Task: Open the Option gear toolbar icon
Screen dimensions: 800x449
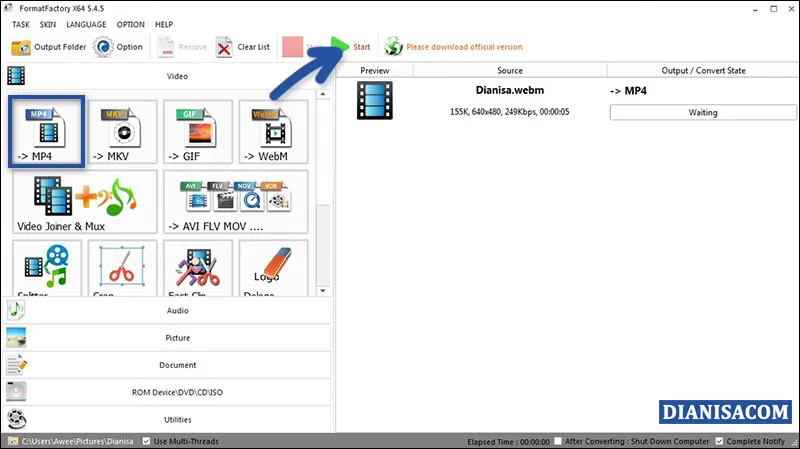Action: (x=103, y=47)
